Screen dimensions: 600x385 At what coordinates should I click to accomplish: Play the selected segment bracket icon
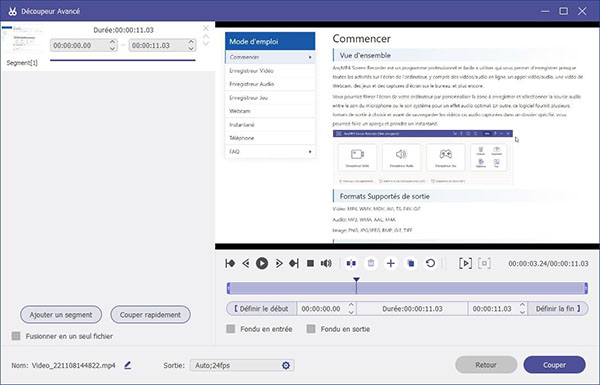click(x=465, y=263)
